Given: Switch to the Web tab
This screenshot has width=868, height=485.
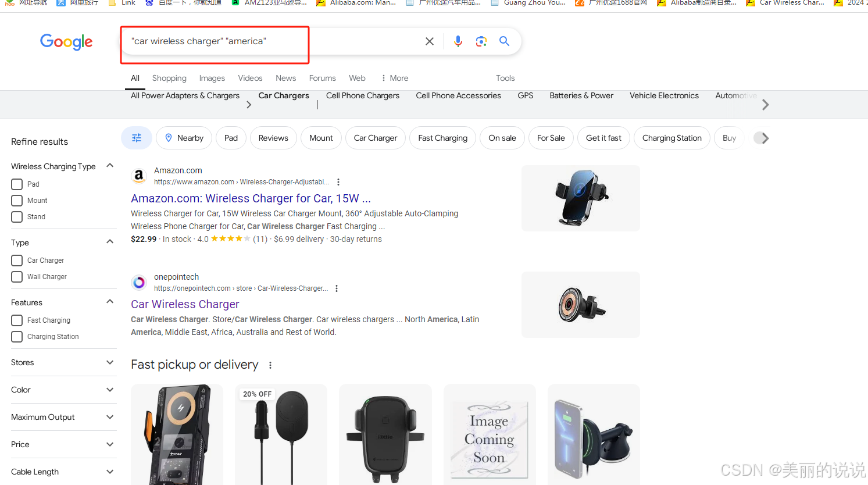Looking at the screenshot, I should tap(357, 78).
